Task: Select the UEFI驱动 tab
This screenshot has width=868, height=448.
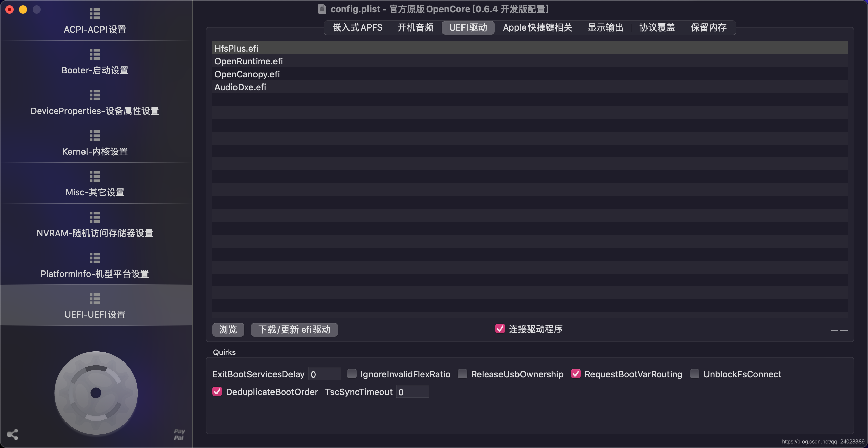Action: pos(468,27)
